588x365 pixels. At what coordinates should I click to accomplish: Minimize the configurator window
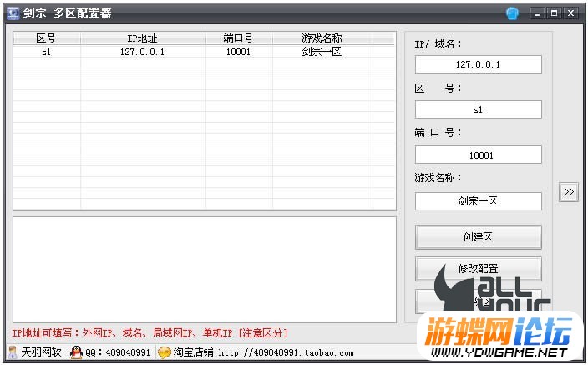537,13
